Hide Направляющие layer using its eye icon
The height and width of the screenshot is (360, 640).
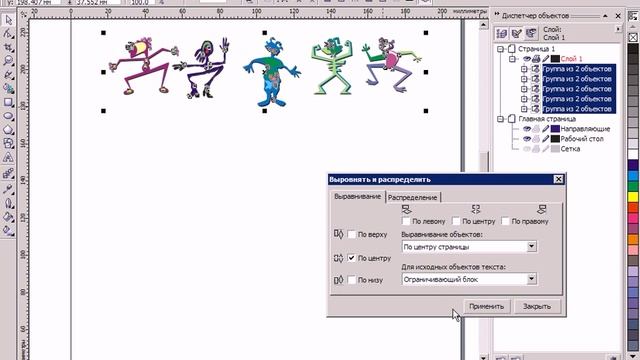[527, 129]
